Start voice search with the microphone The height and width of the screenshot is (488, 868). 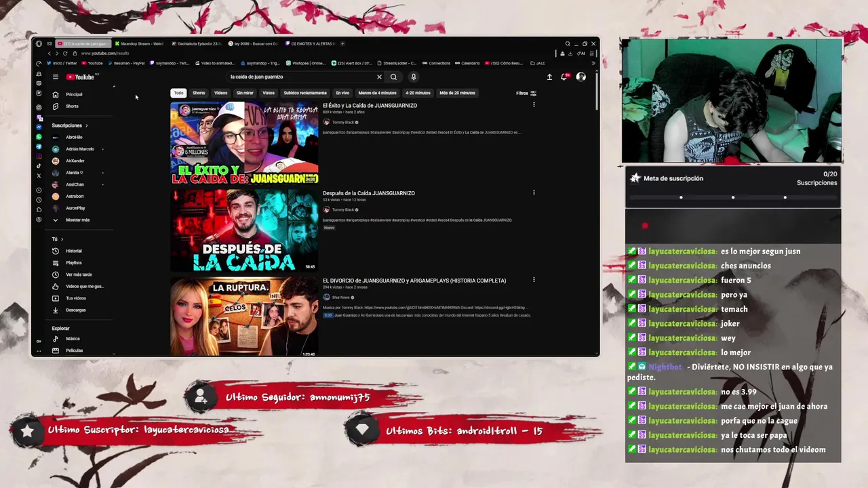[413, 77]
